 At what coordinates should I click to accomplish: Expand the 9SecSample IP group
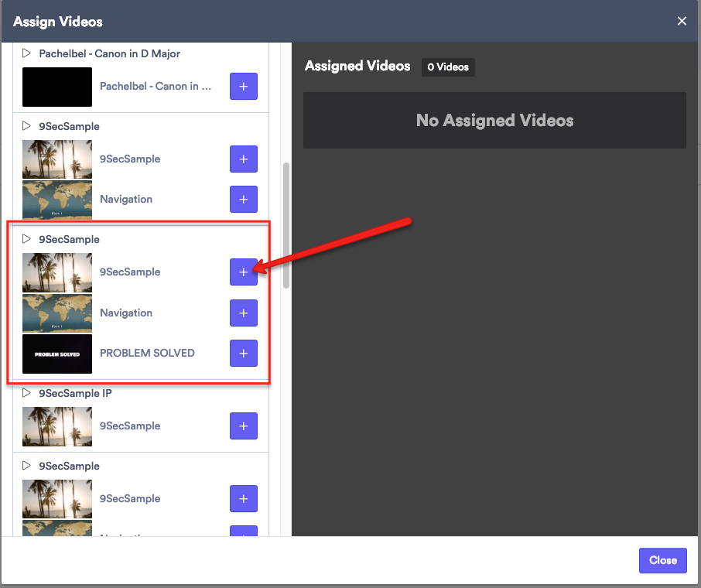(x=26, y=393)
